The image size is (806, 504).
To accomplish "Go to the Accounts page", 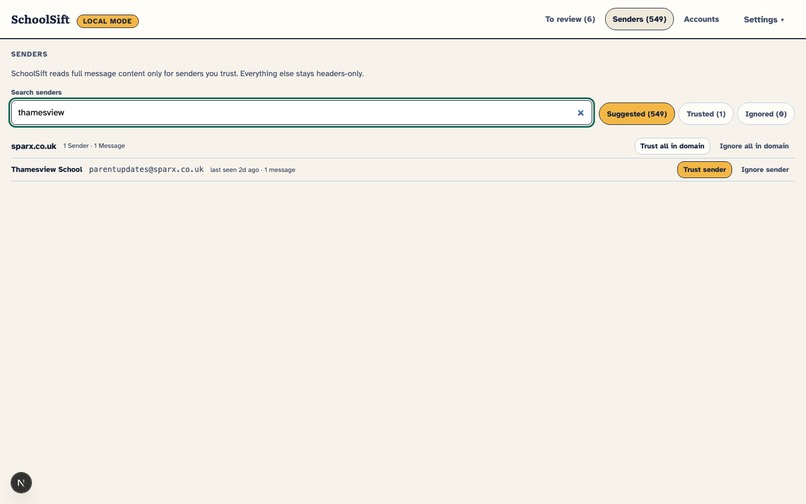I will (701, 19).
